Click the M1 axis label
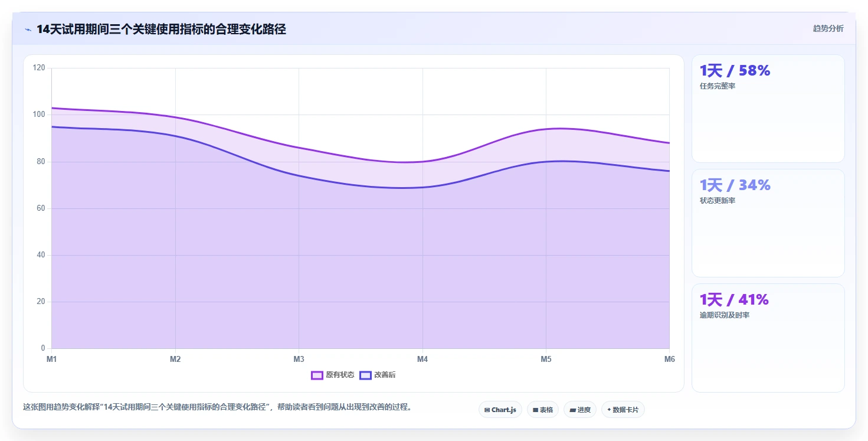The image size is (868, 441). point(52,359)
